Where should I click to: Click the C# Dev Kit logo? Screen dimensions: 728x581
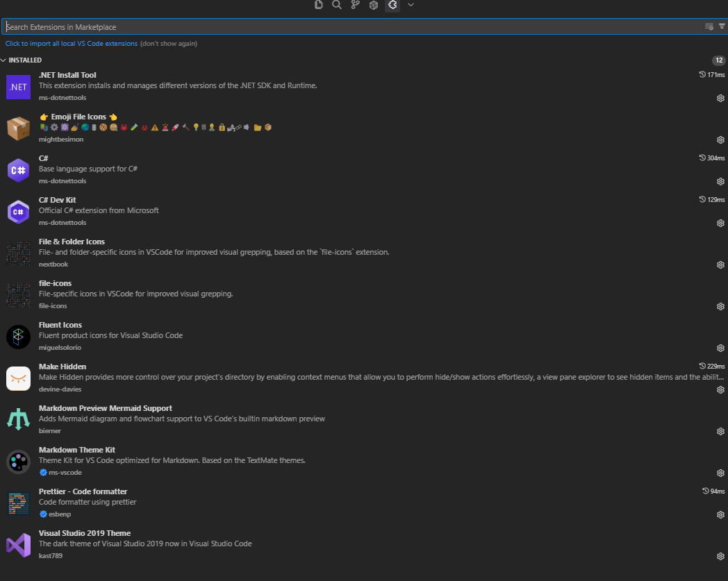19,212
